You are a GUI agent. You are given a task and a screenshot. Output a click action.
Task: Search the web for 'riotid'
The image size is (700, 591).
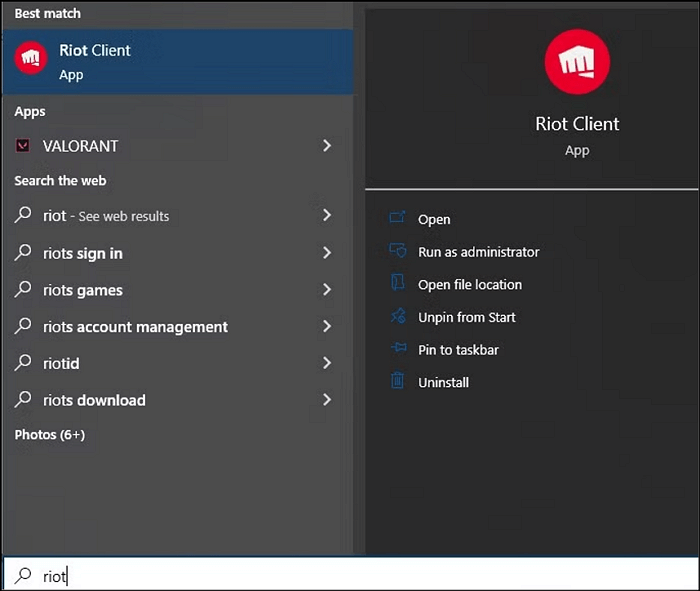pyautogui.click(x=178, y=363)
